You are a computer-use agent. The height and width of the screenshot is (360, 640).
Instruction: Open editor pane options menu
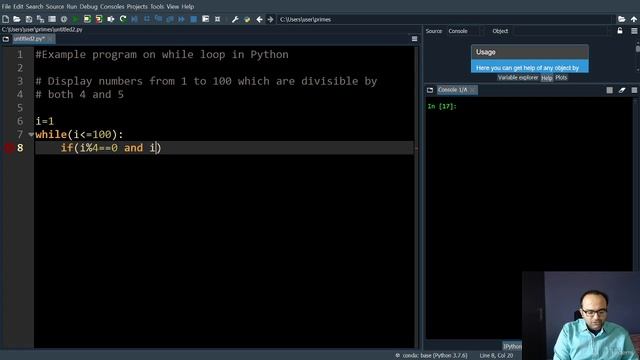pos(414,39)
